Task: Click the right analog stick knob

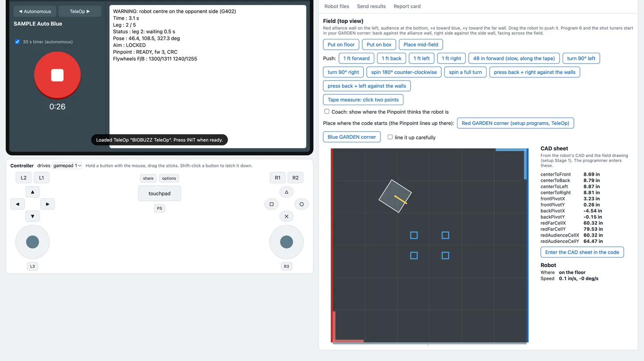Action: pos(287,242)
